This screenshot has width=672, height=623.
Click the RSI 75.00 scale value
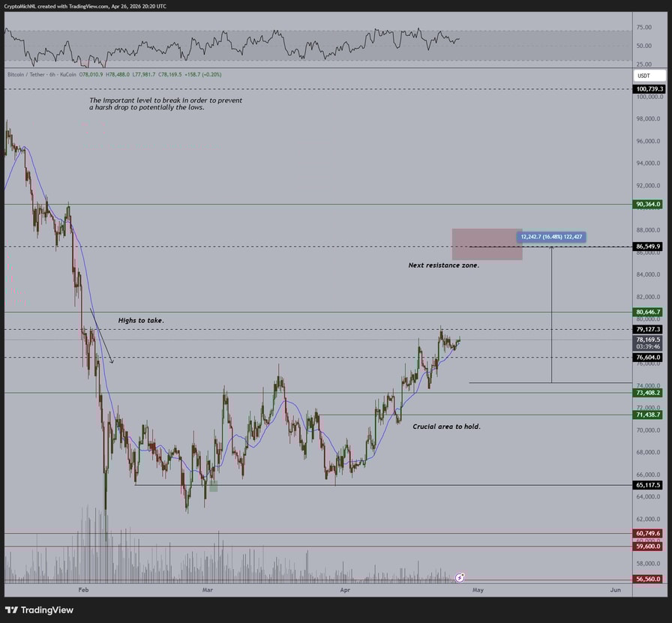(x=643, y=27)
